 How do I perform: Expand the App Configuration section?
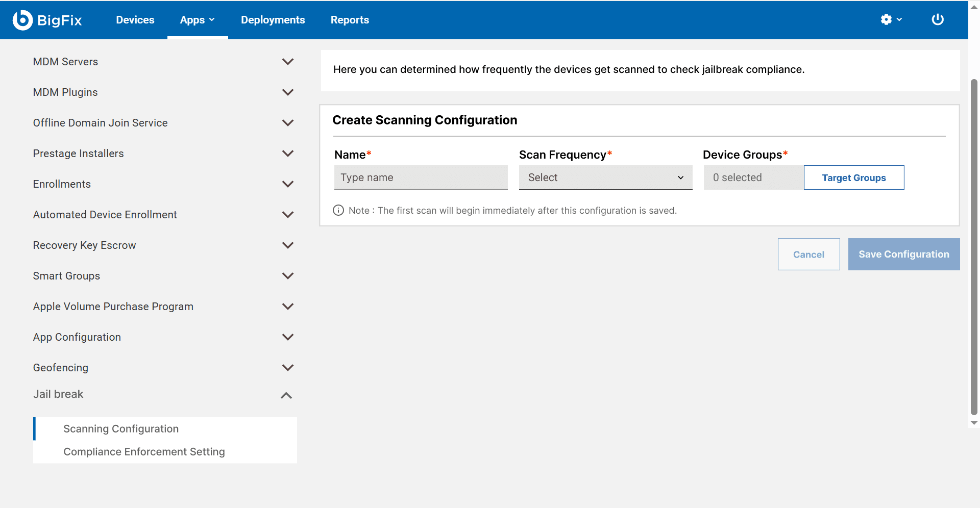164,337
